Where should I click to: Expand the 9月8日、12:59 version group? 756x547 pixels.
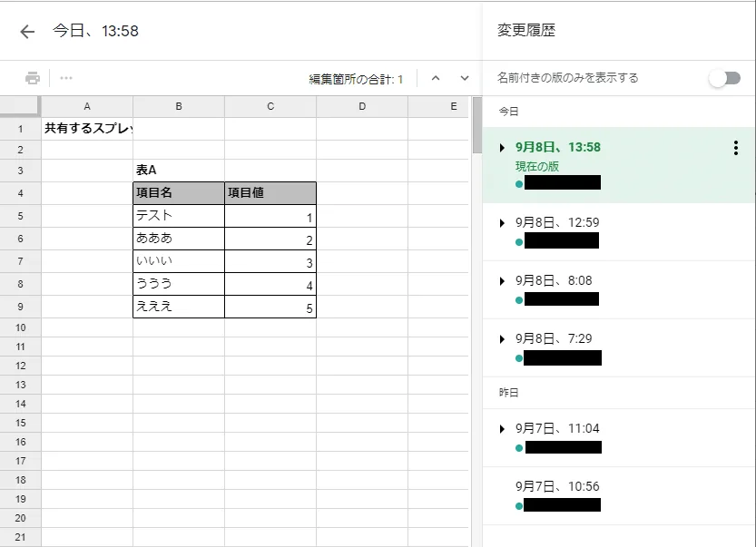pyautogui.click(x=502, y=223)
